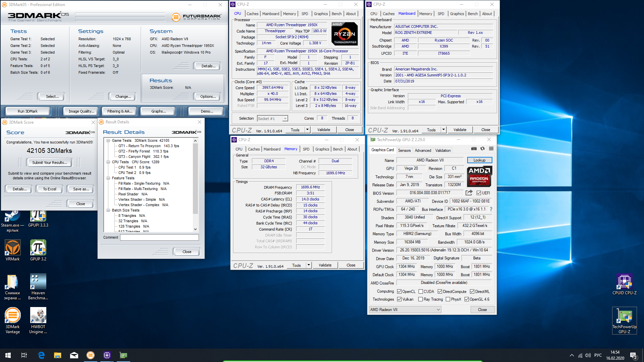The height and width of the screenshot is (362, 644).
Task: Open File Explorer from taskbar
Action: [58, 355]
